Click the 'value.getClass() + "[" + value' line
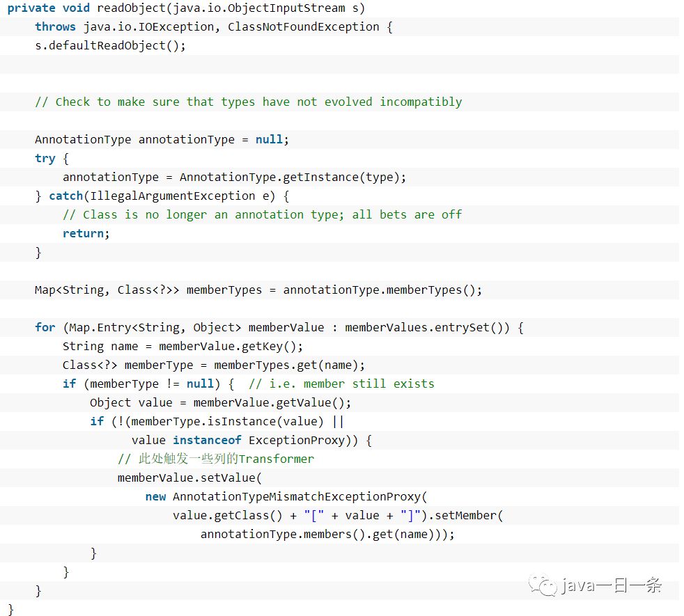684x616 pixels. pos(338,515)
